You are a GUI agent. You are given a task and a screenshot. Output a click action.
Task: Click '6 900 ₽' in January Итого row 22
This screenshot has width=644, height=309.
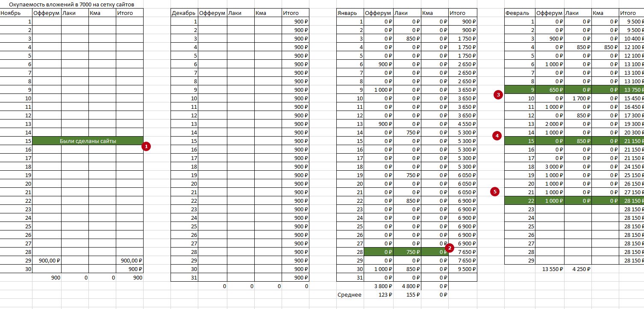click(x=463, y=201)
